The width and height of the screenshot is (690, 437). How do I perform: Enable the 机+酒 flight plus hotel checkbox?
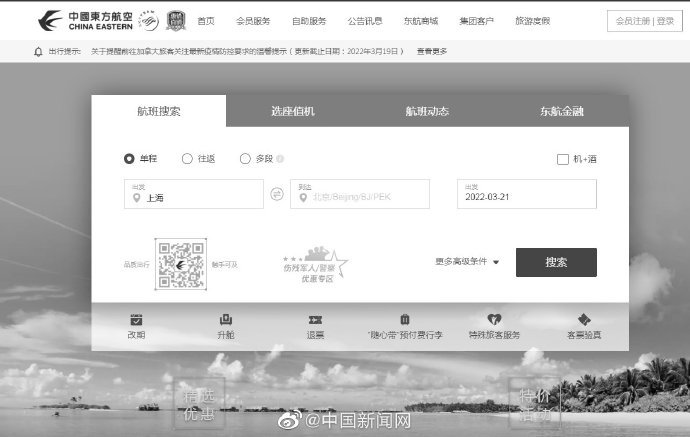tap(563, 159)
